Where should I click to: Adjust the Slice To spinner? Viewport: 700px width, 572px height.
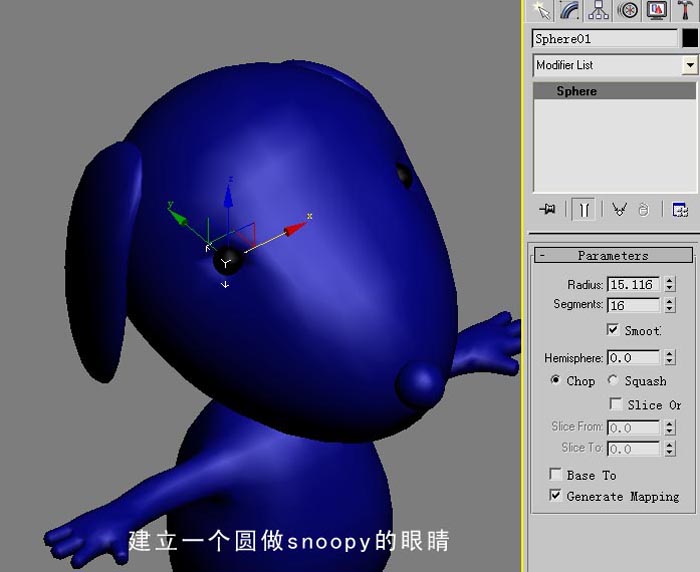[x=669, y=449]
